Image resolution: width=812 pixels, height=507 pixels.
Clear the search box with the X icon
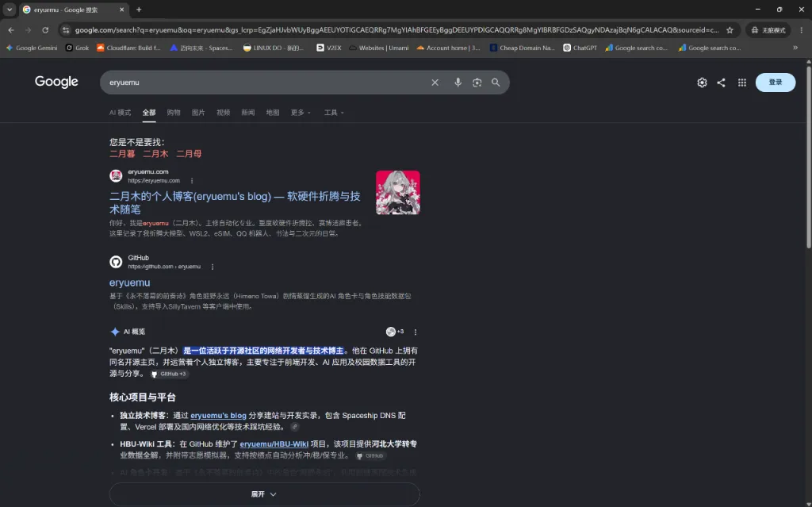point(435,83)
